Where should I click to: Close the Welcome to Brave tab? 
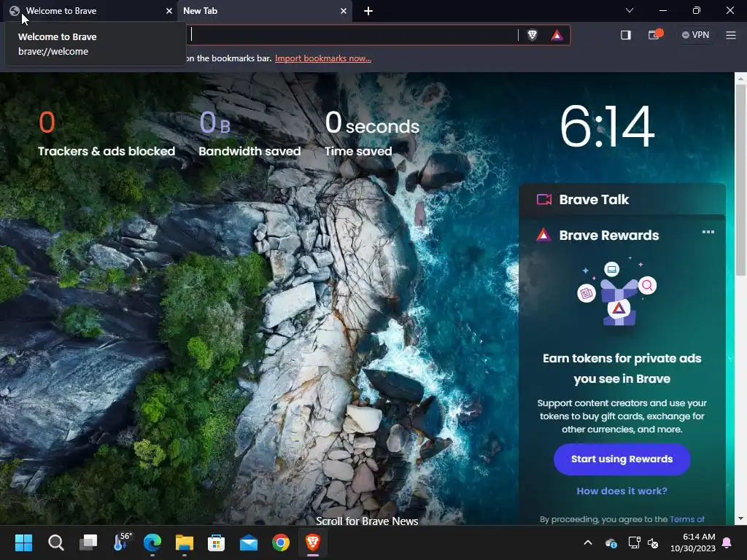(169, 10)
